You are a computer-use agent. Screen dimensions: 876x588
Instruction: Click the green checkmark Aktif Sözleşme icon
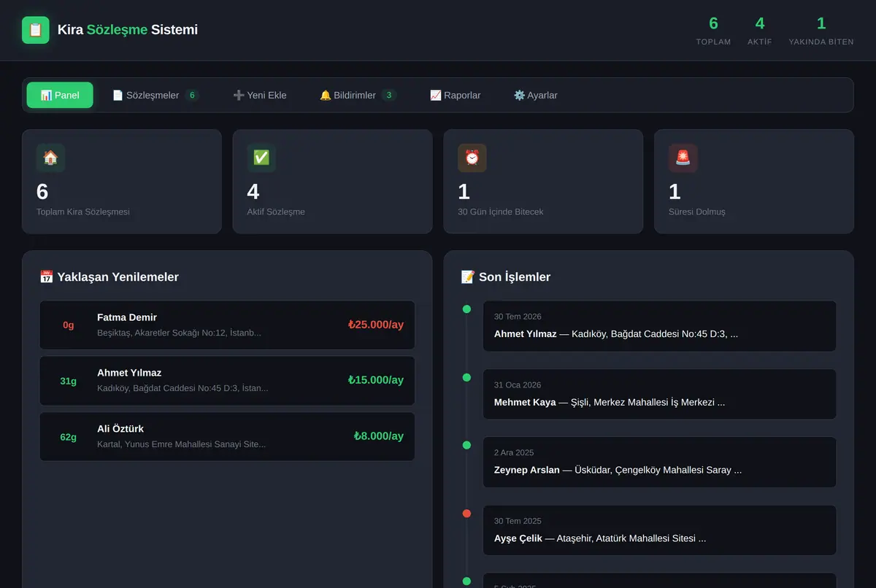261,158
